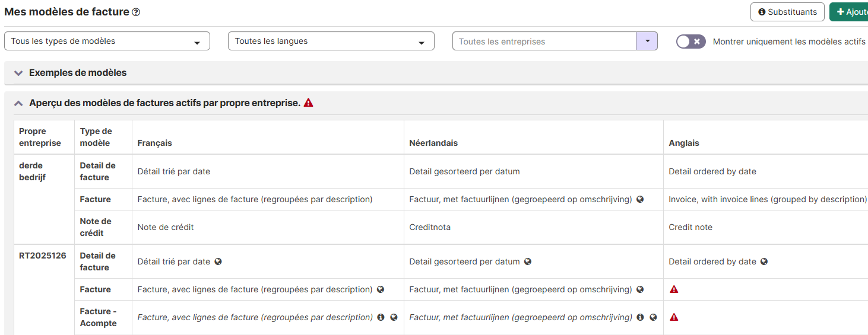Click the purple arrow of the entreprises combo box
The width and height of the screenshot is (868, 335).
click(647, 42)
